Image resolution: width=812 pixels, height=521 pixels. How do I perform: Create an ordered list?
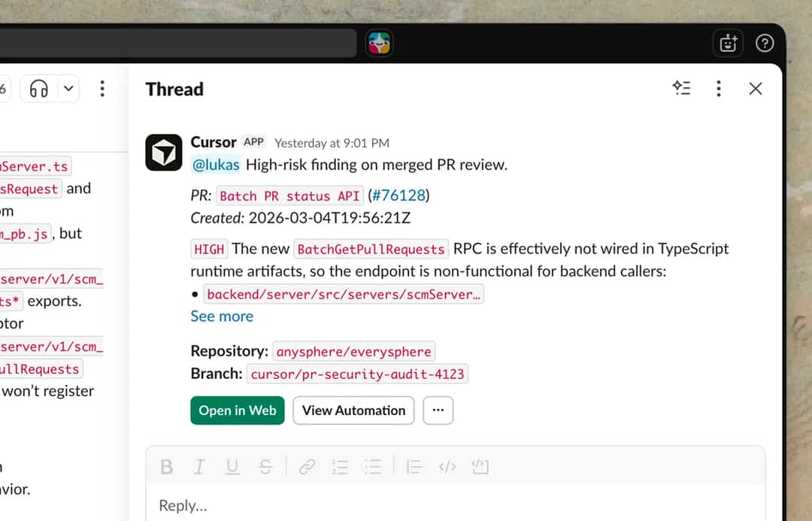coord(340,466)
